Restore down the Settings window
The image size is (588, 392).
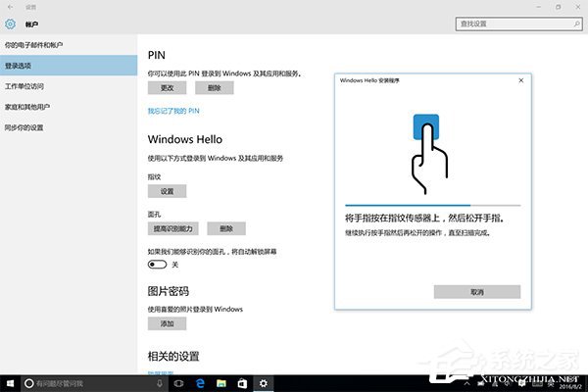coord(558,7)
